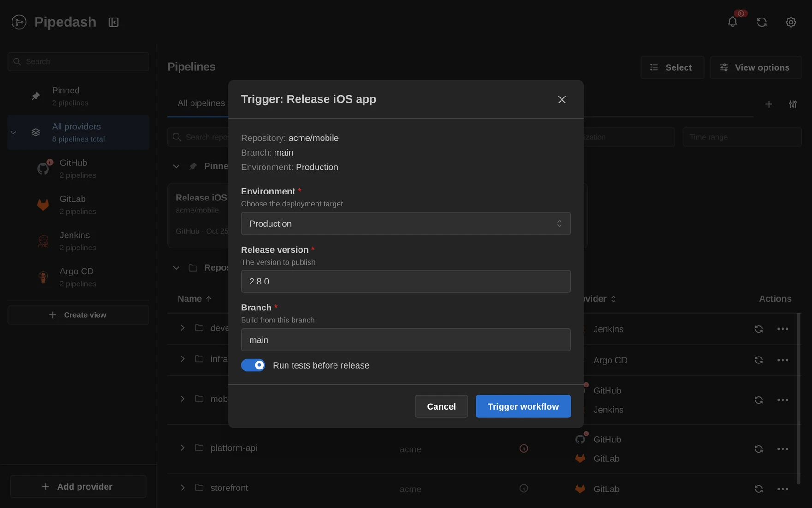Click the Release version field

(406, 281)
